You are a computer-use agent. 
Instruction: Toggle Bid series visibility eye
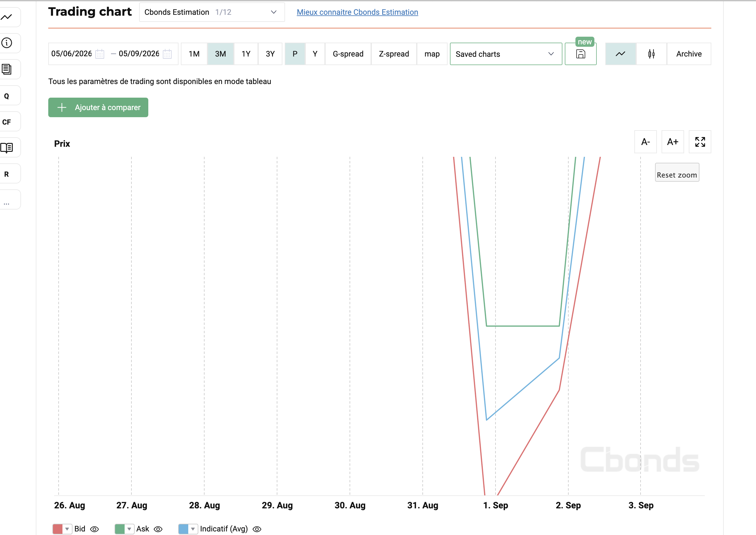pyautogui.click(x=95, y=529)
